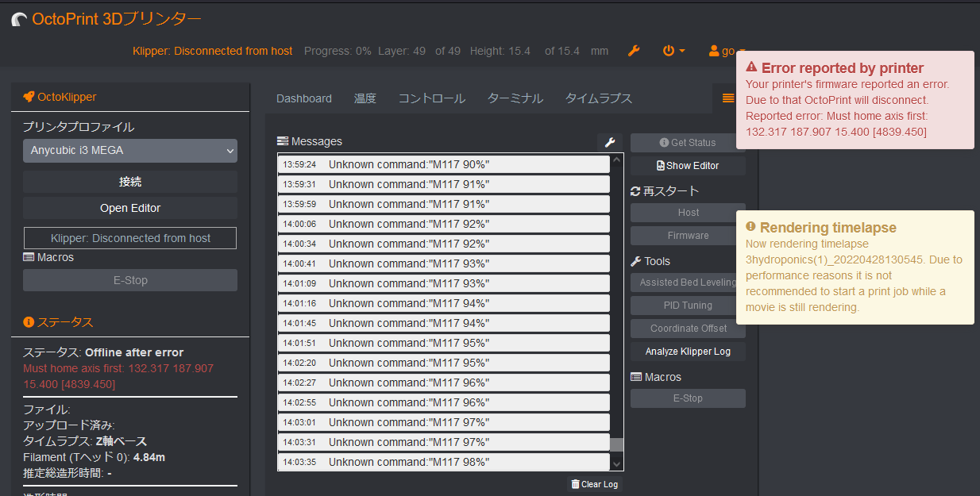Click Analyze Klipper Log
The width and height of the screenshot is (980, 496).
[x=688, y=352]
